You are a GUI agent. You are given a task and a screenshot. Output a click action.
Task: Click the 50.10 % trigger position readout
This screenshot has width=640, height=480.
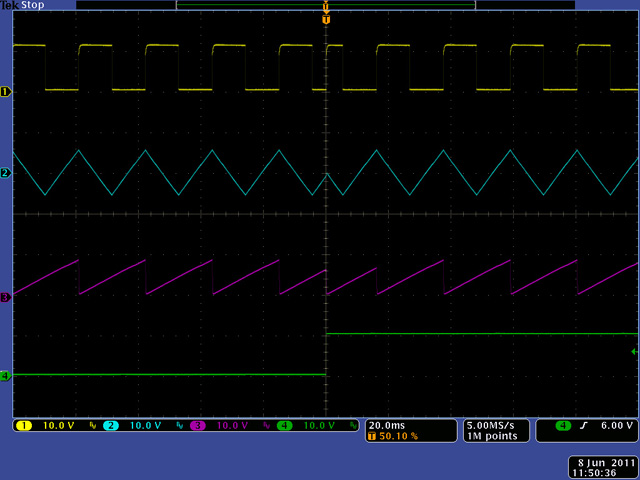(x=398, y=436)
